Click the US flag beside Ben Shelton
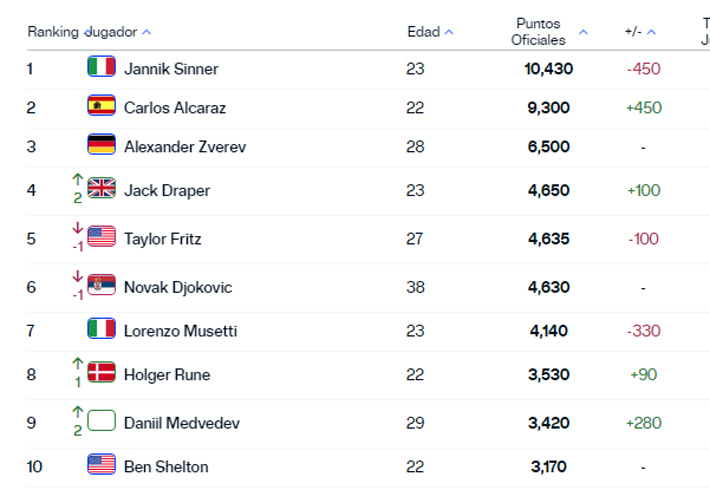 (101, 465)
